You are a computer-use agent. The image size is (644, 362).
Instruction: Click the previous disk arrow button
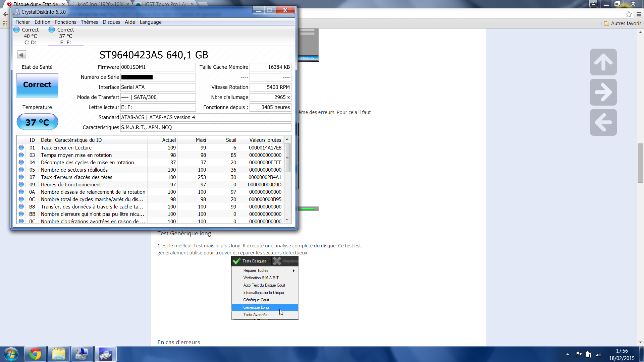tap(21, 55)
